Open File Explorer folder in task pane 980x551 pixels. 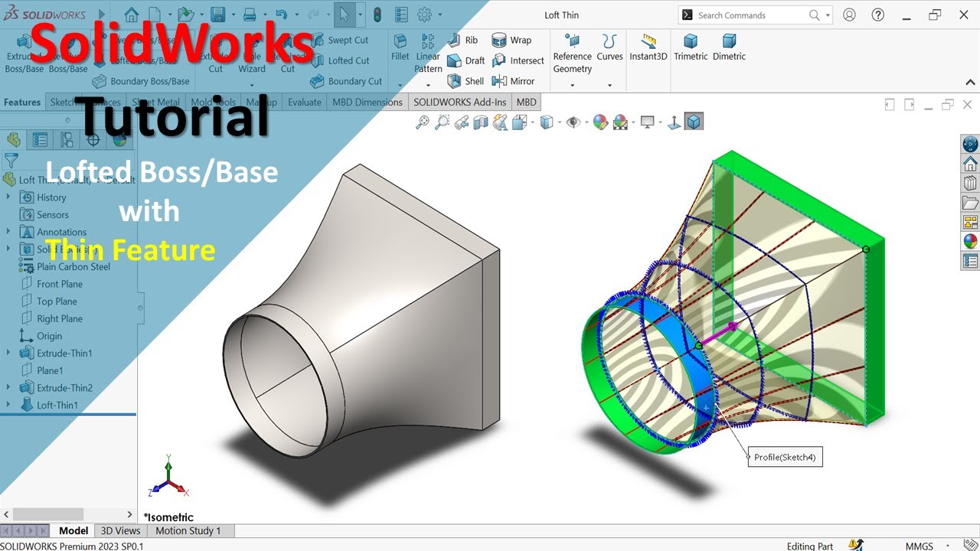click(x=970, y=203)
